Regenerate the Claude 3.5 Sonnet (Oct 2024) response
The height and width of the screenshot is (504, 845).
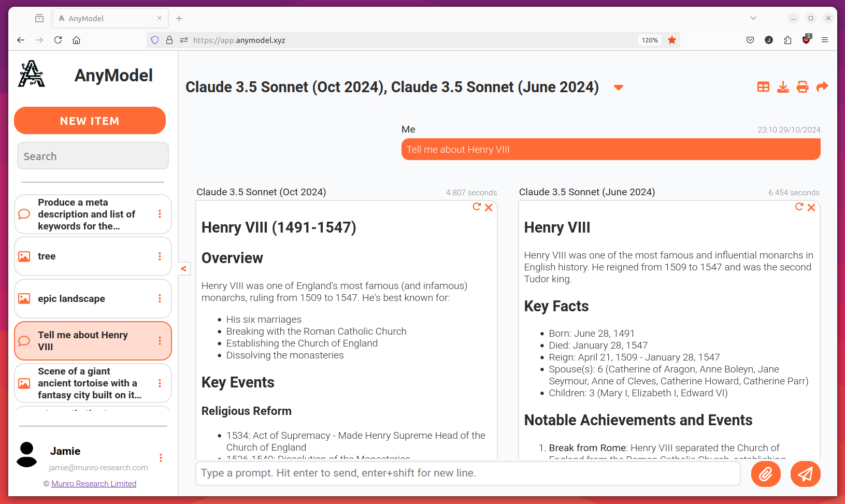point(477,207)
